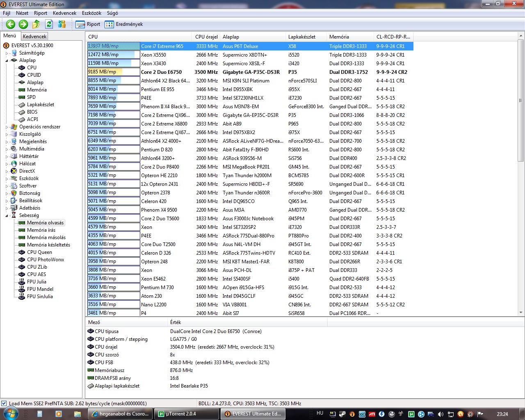Open the Kedvencek menu

tap(65, 13)
